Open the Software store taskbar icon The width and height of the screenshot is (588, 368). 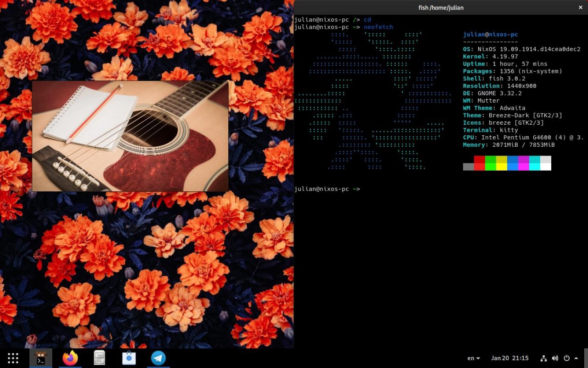(129, 358)
